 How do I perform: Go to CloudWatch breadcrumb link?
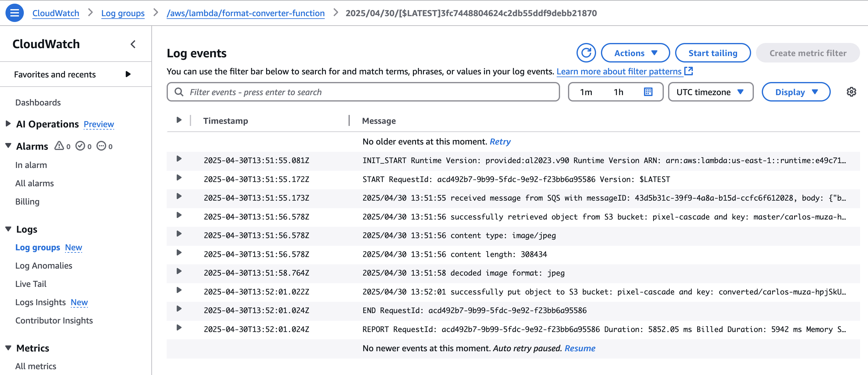(56, 13)
